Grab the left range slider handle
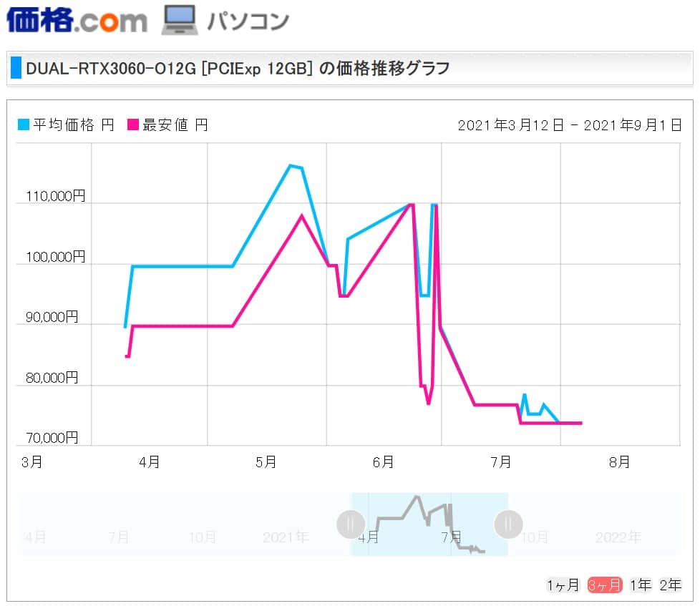Image resolution: width=700 pixels, height=606 pixels. click(351, 524)
